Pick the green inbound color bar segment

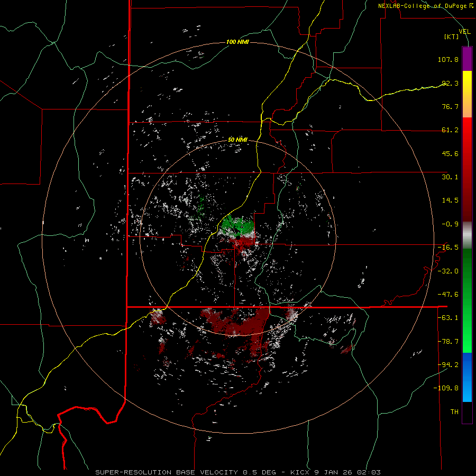[x=467, y=300]
